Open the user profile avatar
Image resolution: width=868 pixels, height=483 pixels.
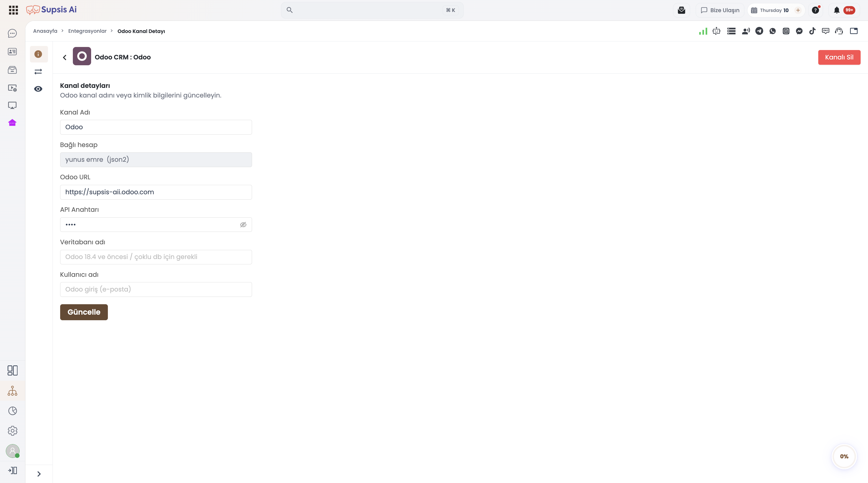pyautogui.click(x=12, y=451)
